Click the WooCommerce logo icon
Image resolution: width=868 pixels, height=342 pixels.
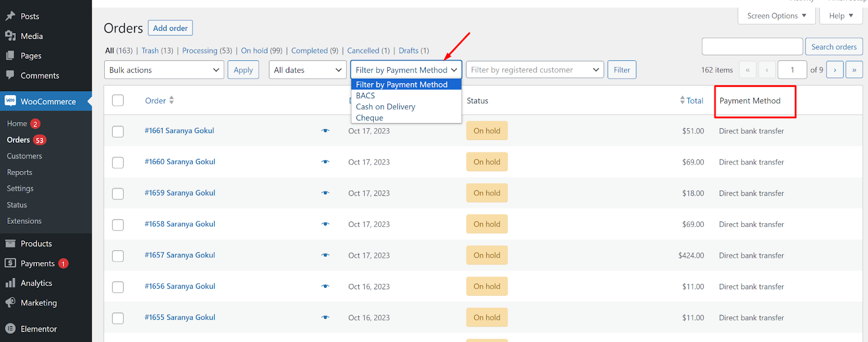[10, 101]
